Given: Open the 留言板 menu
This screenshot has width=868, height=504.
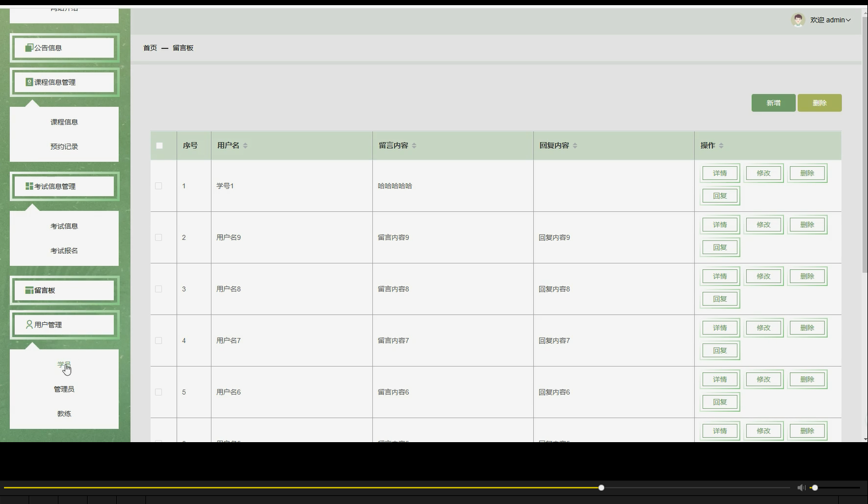Looking at the screenshot, I should [x=64, y=290].
